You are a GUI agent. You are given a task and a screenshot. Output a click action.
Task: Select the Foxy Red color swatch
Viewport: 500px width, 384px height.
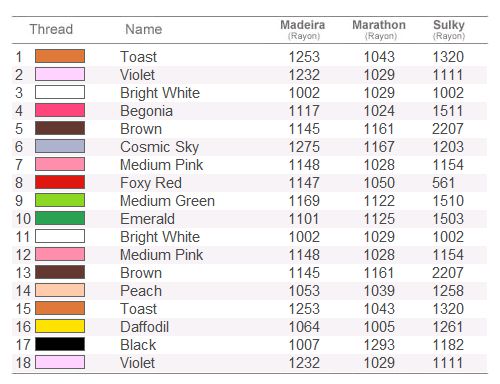(60, 182)
